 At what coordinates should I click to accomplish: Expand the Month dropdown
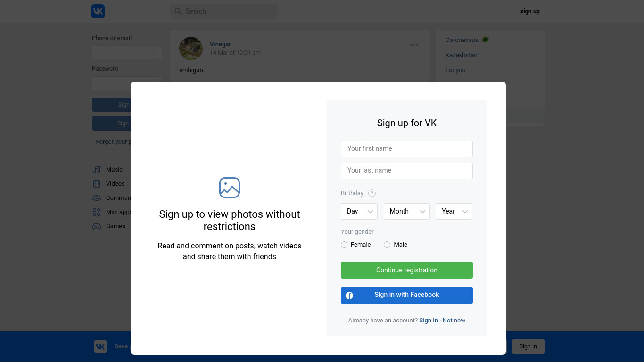click(407, 211)
